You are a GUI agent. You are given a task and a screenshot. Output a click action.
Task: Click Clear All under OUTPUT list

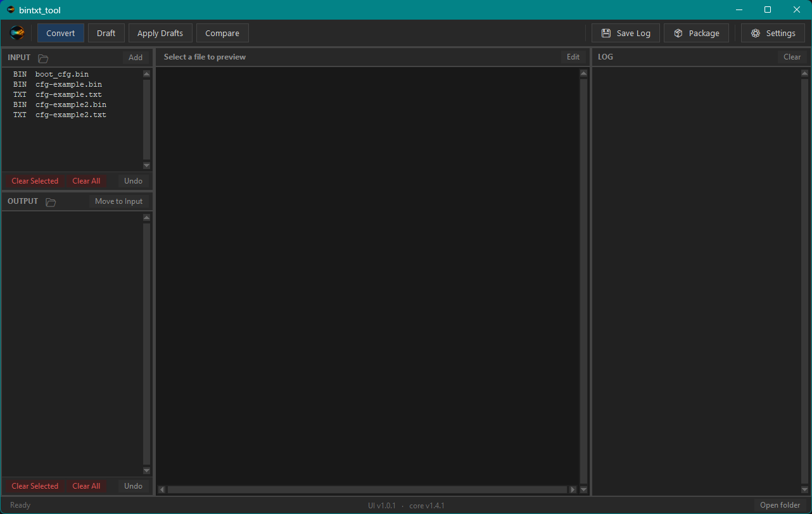point(86,486)
